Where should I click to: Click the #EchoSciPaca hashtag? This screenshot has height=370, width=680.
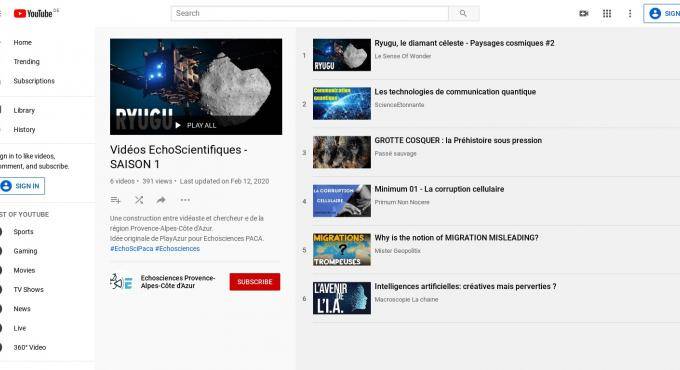click(131, 249)
